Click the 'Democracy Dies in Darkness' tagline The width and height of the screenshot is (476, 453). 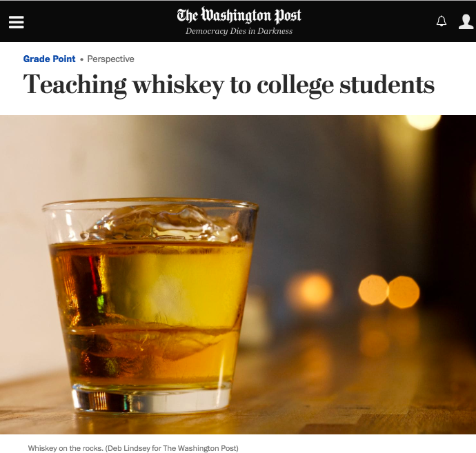pos(239,31)
